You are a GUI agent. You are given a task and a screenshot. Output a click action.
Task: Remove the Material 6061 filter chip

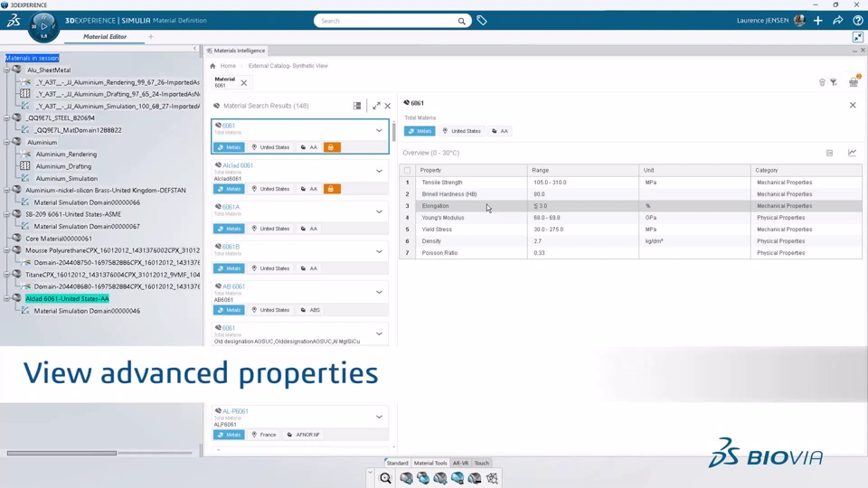tap(243, 82)
